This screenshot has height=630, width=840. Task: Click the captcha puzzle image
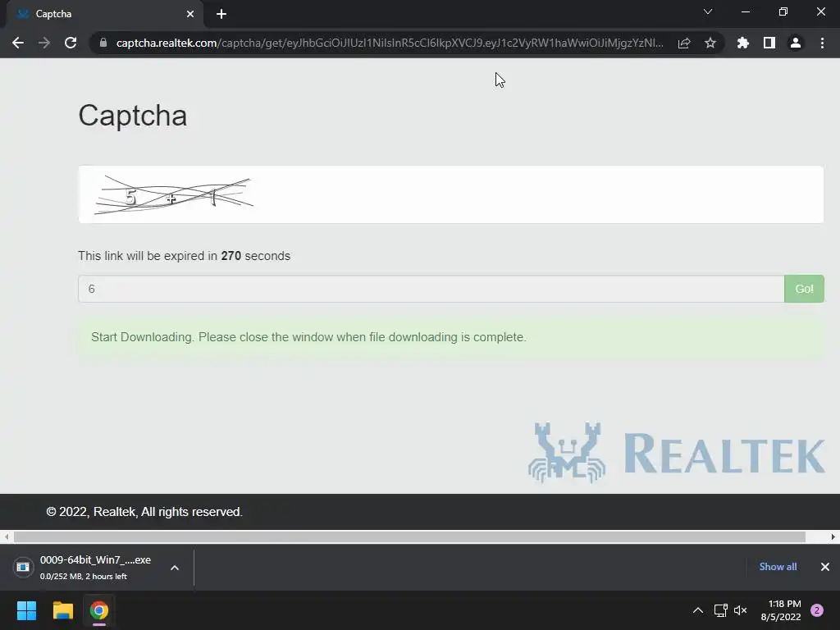point(174,195)
